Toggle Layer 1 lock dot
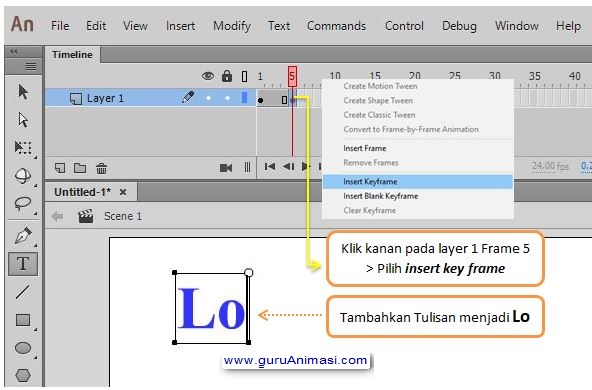 point(227,98)
